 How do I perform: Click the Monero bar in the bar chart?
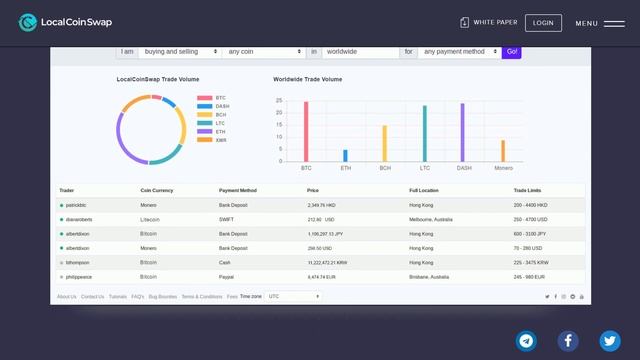[503, 151]
